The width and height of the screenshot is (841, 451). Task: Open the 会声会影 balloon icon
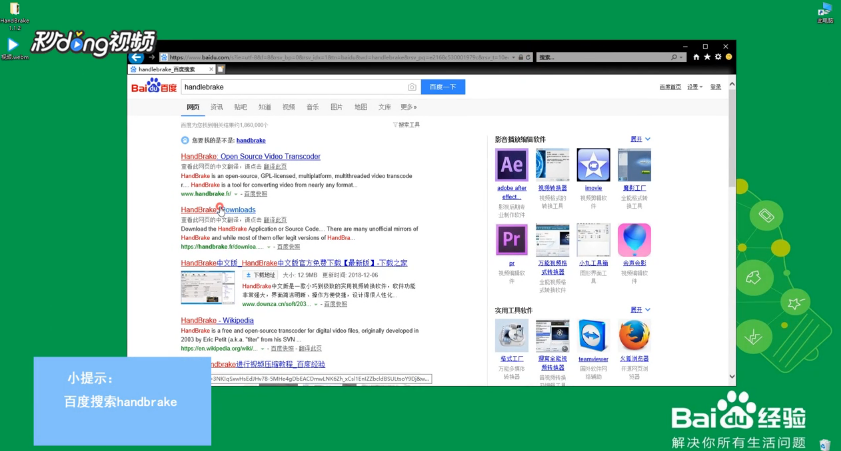pos(634,240)
